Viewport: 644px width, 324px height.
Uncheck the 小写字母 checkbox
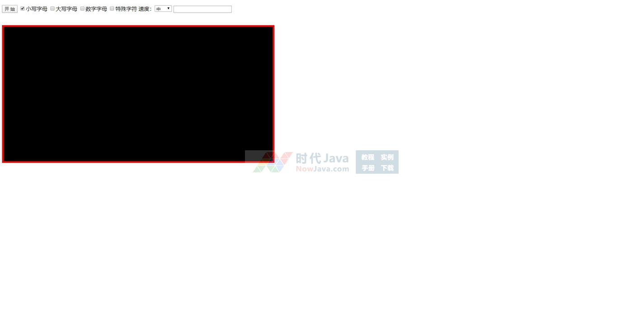(23, 9)
